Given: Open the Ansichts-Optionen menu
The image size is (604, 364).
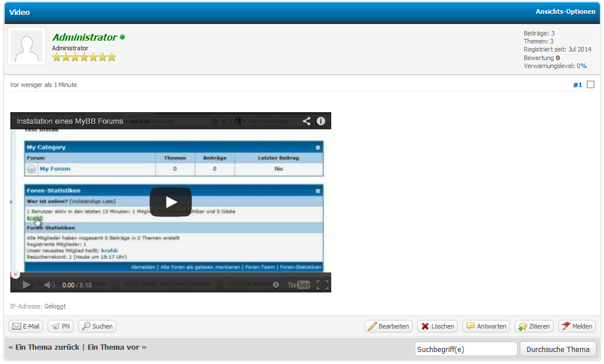Looking at the screenshot, I should pos(566,11).
